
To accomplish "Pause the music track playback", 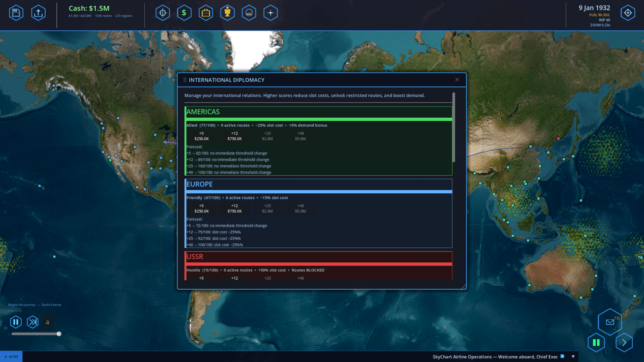I will coord(16,322).
